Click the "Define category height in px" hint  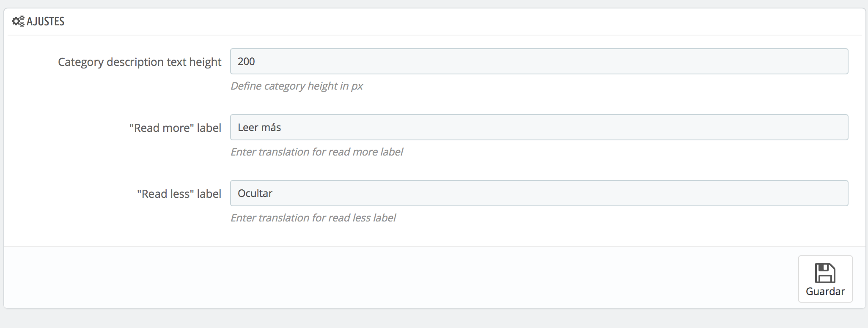(x=297, y=86)
